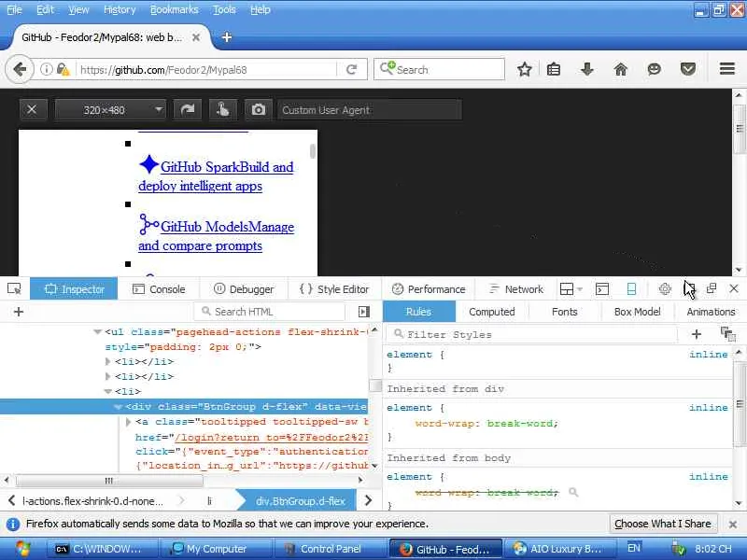Reload the current GitHub page
Image resolution: width=747 pixels, height=560 pixels.
[352, 69]
